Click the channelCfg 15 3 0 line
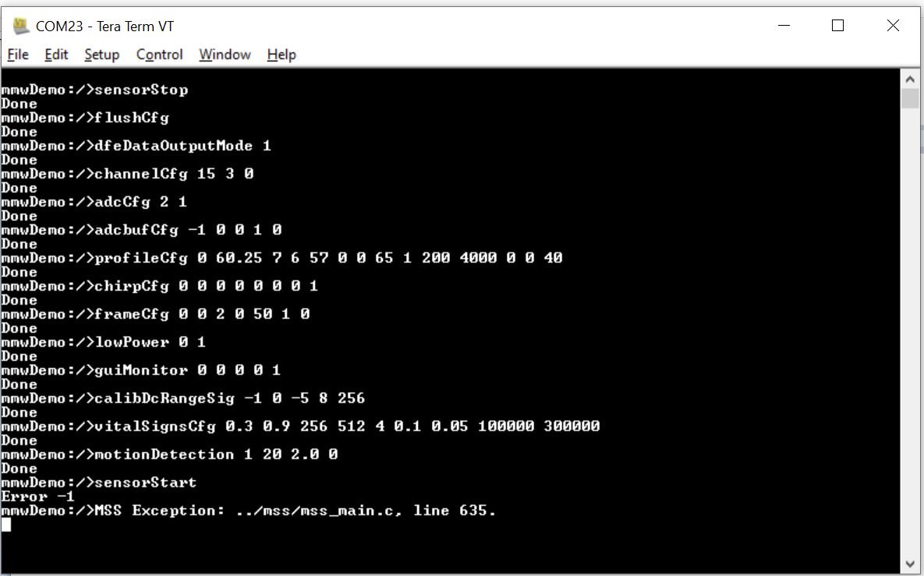The image size is (924, 576). (x=127, y=174)
